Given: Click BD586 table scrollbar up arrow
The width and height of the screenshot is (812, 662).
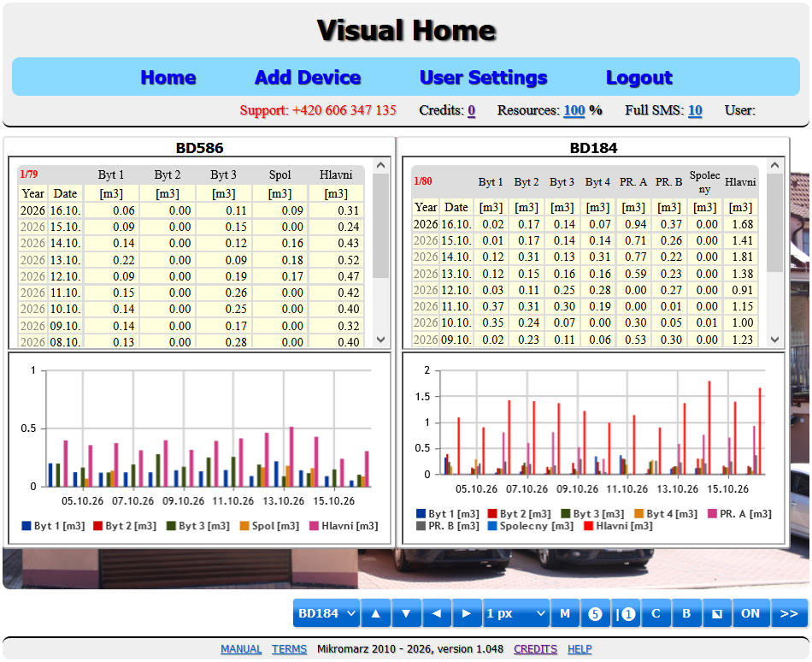Looking at the screenshot, I should tap(380, 165).
